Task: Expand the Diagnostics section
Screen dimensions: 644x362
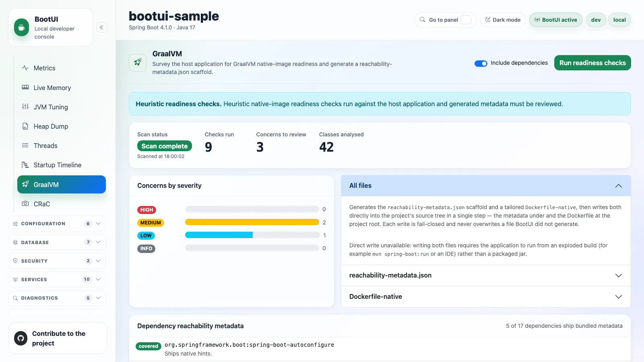Action: (x=57, y=298)
